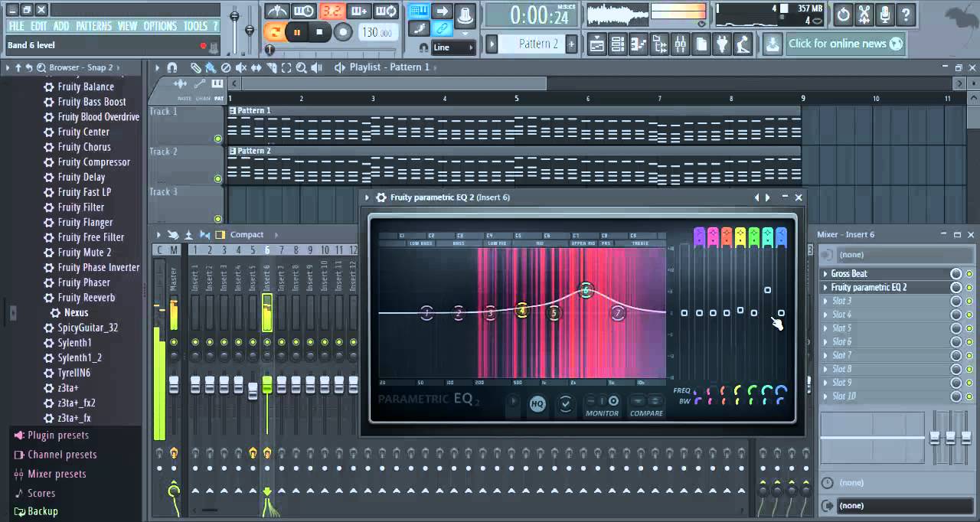Open Slot 3 menu arrow in mixer
The height and width of the screenshot is (522, 980).
coord(825,301)
